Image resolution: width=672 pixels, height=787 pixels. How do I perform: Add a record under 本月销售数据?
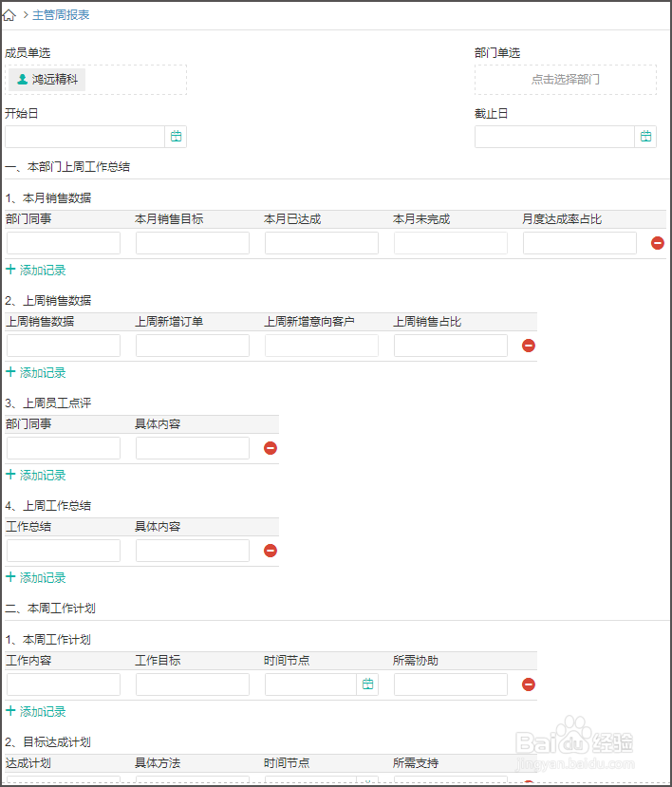click(x=36, y=271)
